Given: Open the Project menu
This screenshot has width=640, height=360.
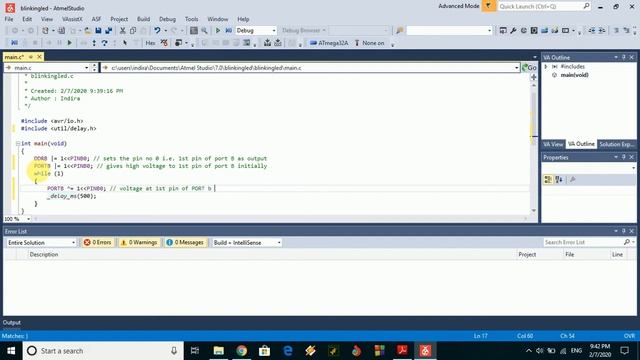Looking at the screenshot, I should click(119, 19).
